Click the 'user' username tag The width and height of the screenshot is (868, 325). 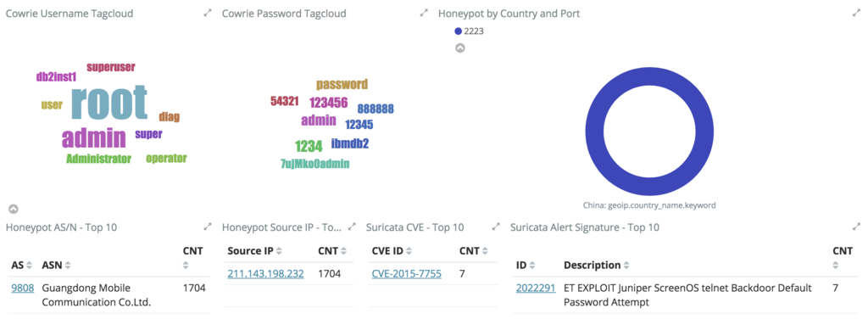point(52,105)
